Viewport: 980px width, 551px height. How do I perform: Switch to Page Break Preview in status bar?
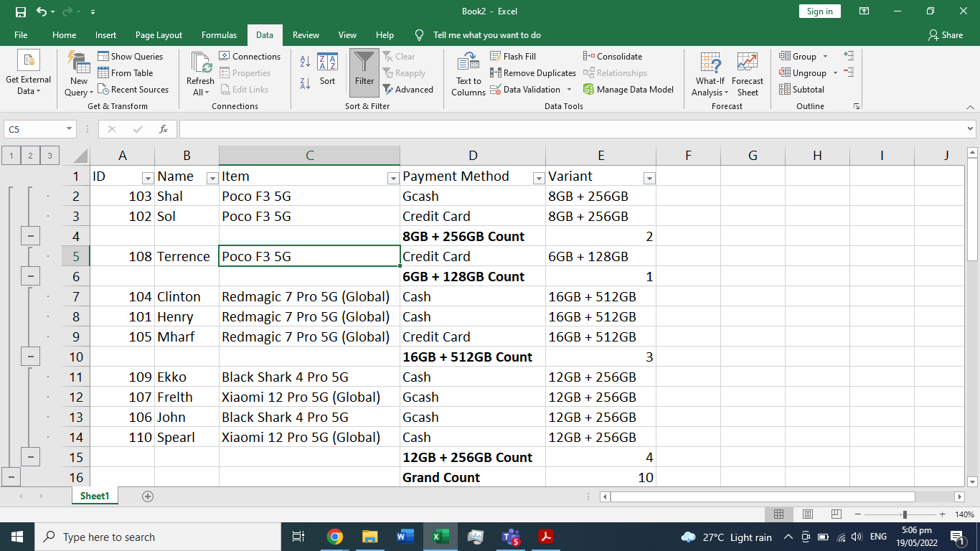coord(836,514)
